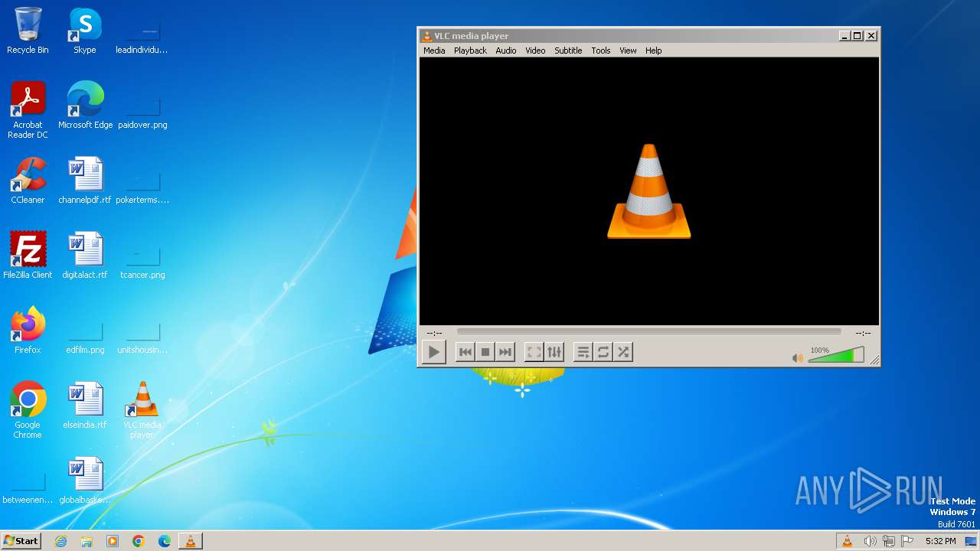Toggle the playlist view in VLC
This screenshot has height=551, width=980.
pyautogui.click(x=583, y=352)
